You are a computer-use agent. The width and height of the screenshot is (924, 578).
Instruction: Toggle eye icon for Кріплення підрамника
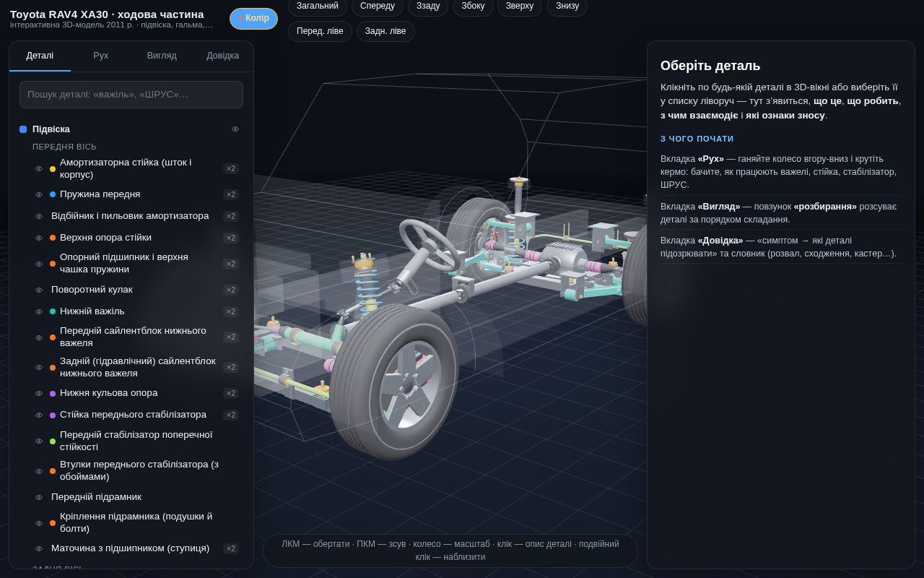pos(39,523)
